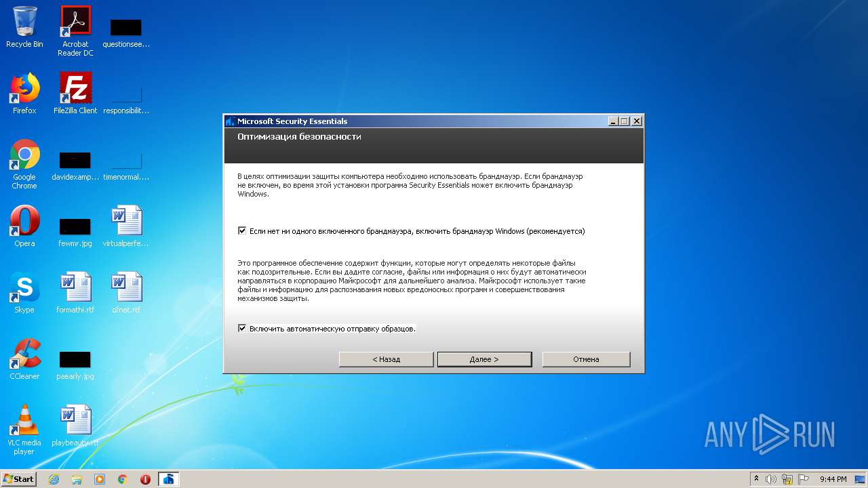Click 'Microsoft Security Essentials' title bar text
Viewport: 868px width, 488px height.
[x=292, y=121]
